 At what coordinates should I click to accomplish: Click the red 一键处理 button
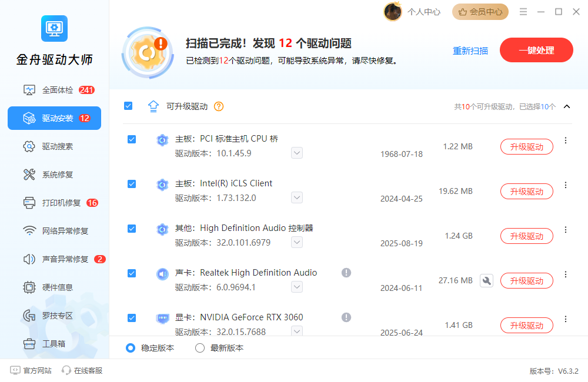click(x=536, y=50)
